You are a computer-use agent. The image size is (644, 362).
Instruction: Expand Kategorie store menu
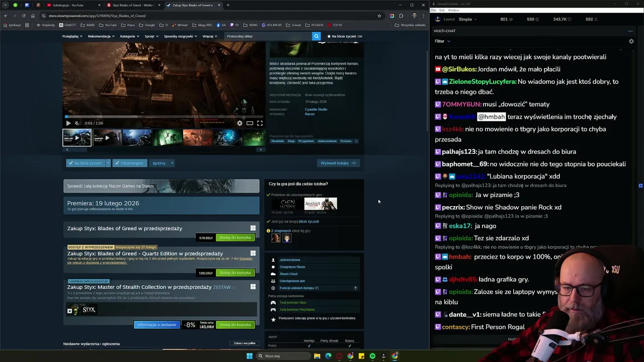[129, 36]
